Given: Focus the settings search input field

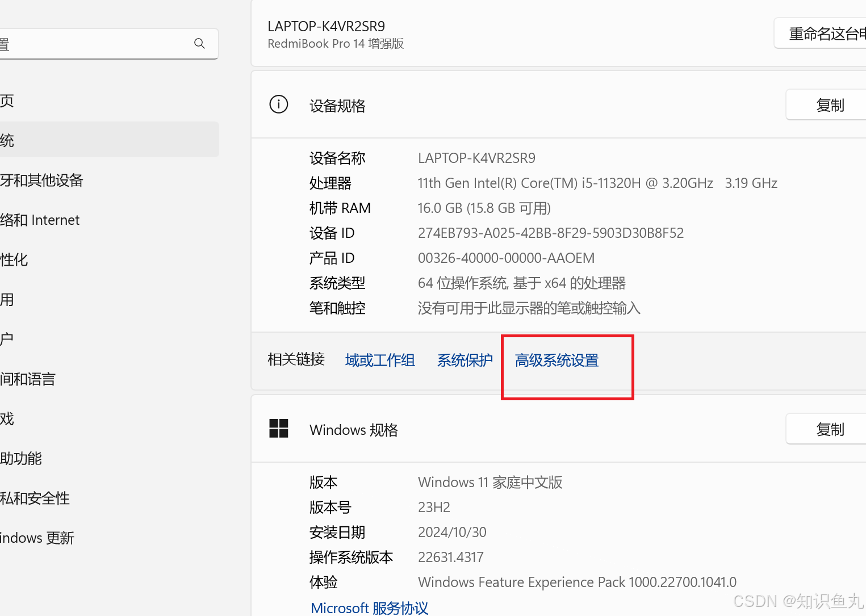Looking at the screenshot, I should (109, 44).
